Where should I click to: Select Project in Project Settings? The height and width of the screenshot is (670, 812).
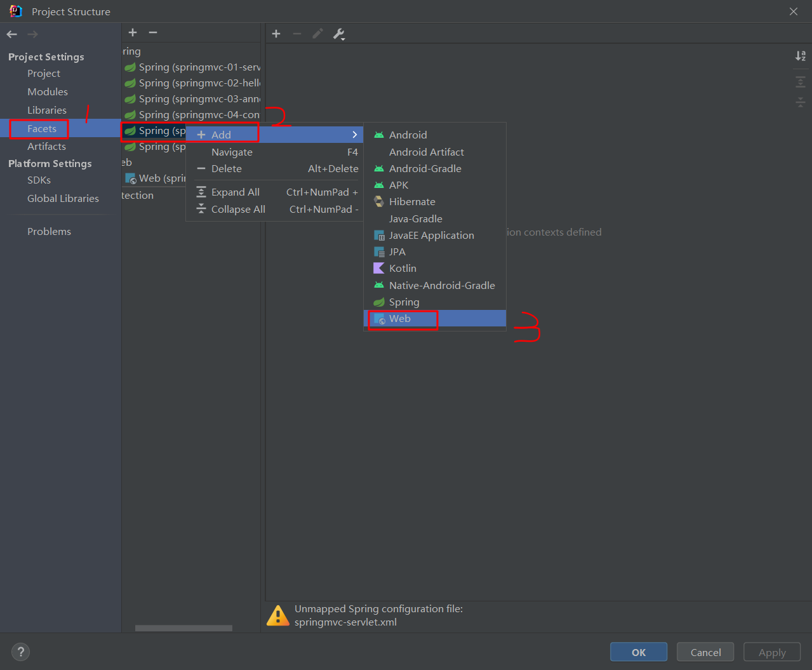(44, 74)
